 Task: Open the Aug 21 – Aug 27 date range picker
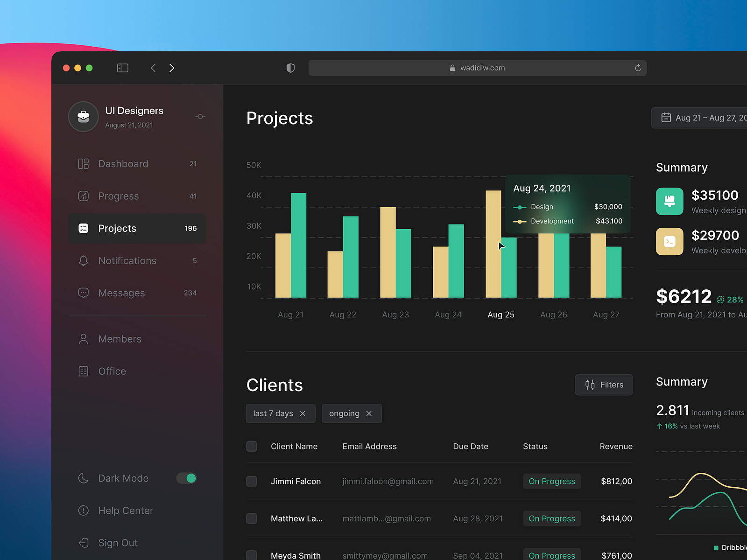coord(699,118)
